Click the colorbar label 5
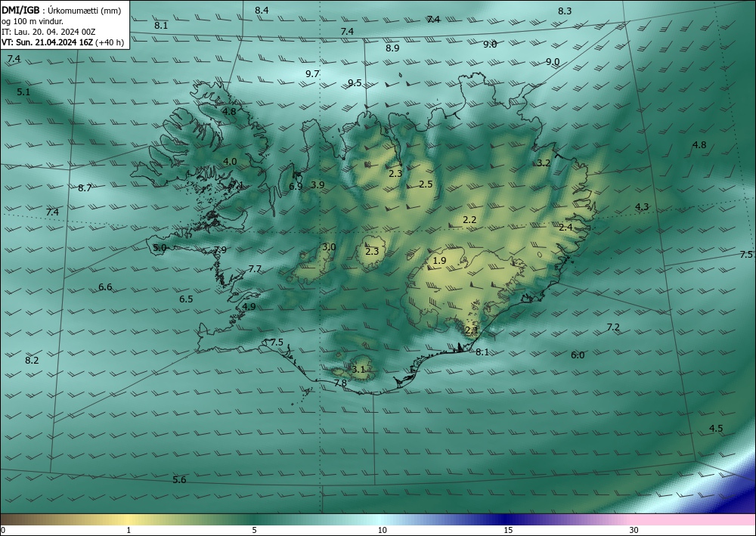 click(x=254, y=530)
